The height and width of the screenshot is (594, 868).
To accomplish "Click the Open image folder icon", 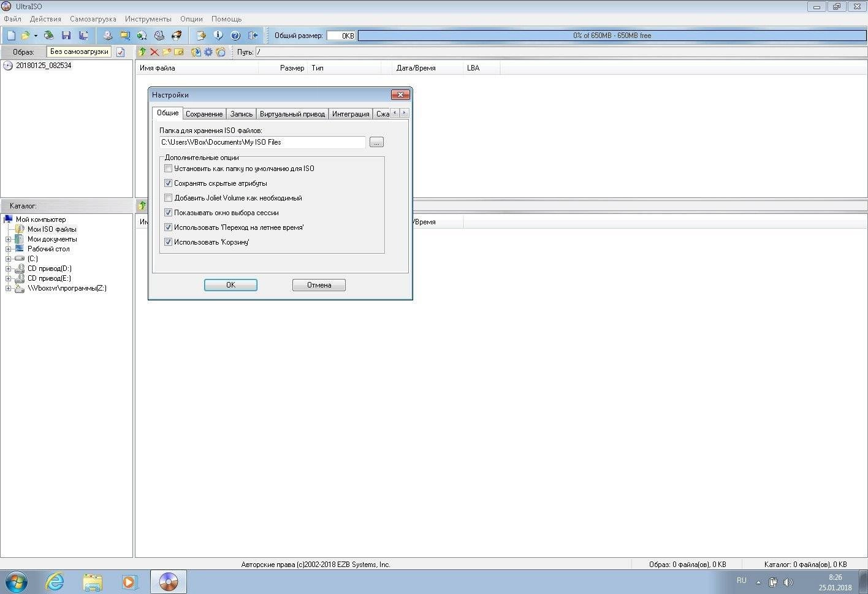I will [26, 36].
